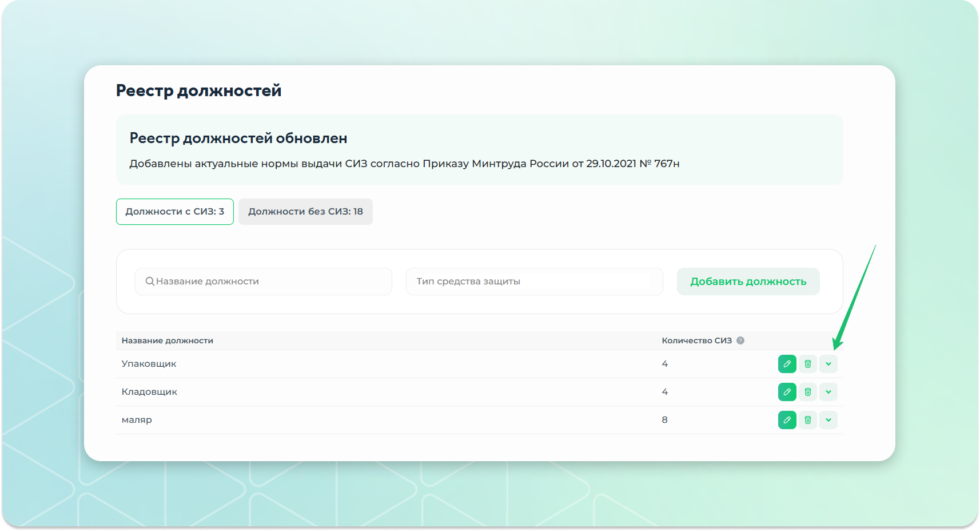The width and height of the screenshot is (980, 531).
Task: Focus the Название должности search field
Action: tap(269, 282)
